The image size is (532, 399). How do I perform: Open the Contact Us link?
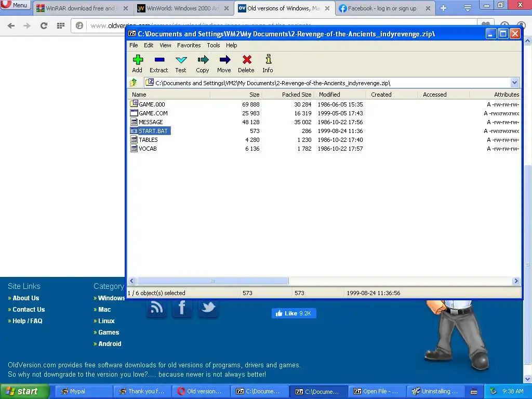(x=29, y=310)
